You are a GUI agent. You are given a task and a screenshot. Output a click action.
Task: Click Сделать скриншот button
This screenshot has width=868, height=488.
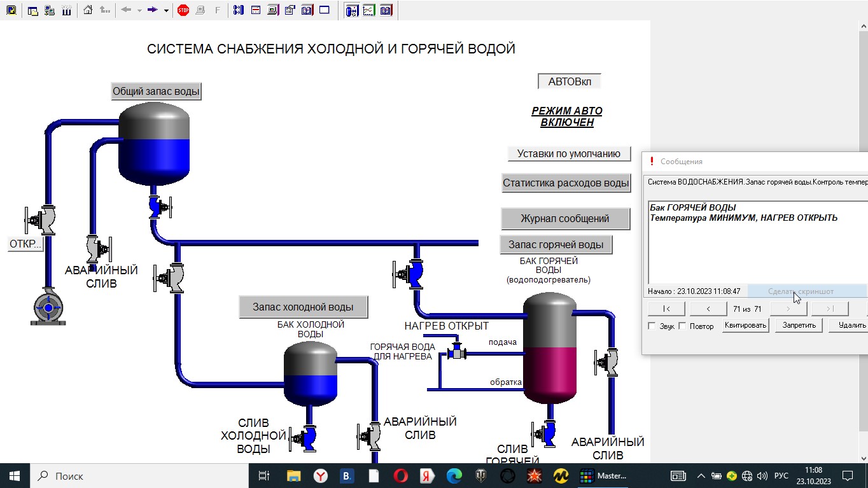(x=808, y=291)
